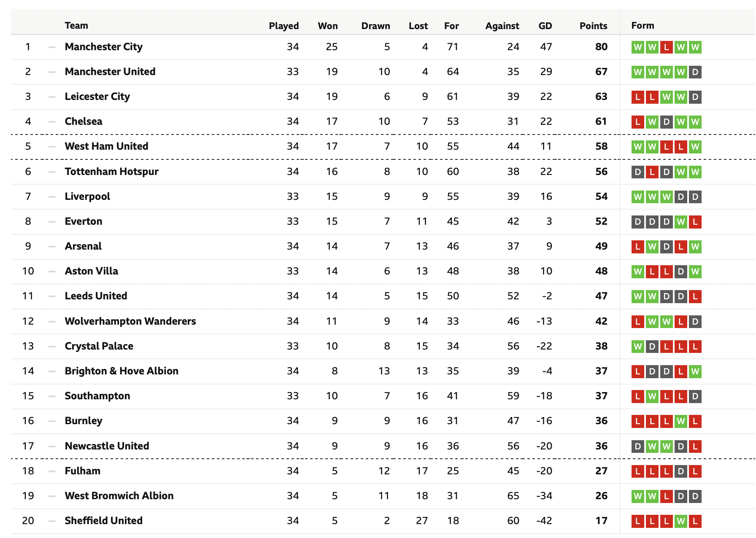Screen dimensions: 756x538
Task: Click the Points column header
Action: click(593, 26)
